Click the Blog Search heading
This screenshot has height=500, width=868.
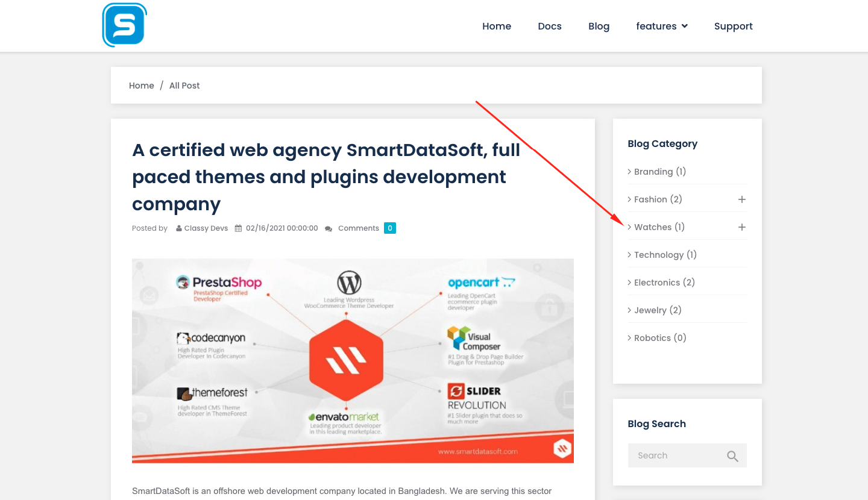656,423
